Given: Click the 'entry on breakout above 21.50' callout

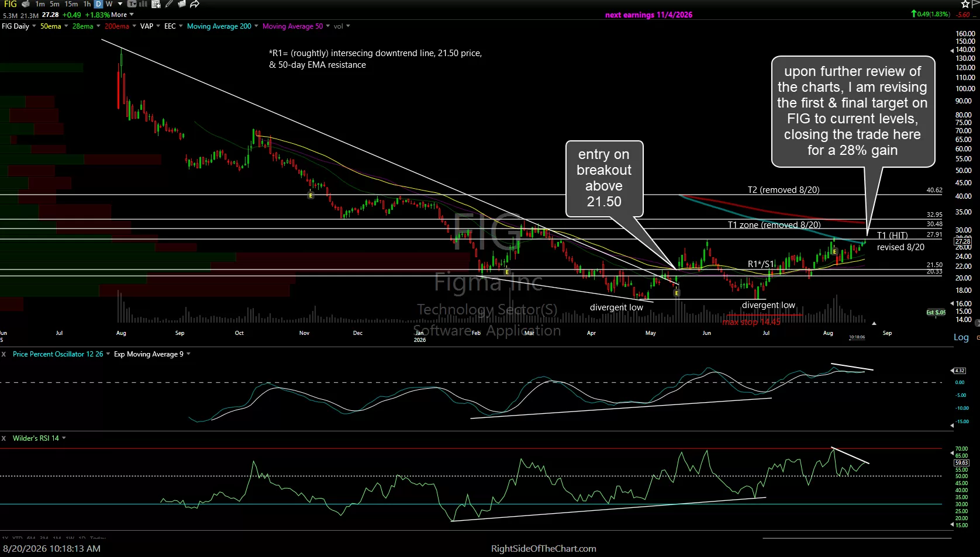Looking at the screenshot, I should pos(604,178).
